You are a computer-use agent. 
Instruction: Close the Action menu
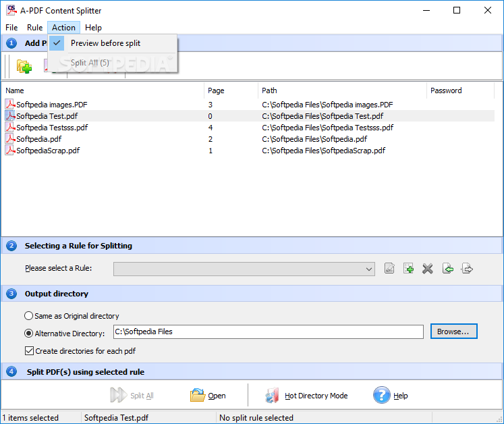[x=63, y=28]
